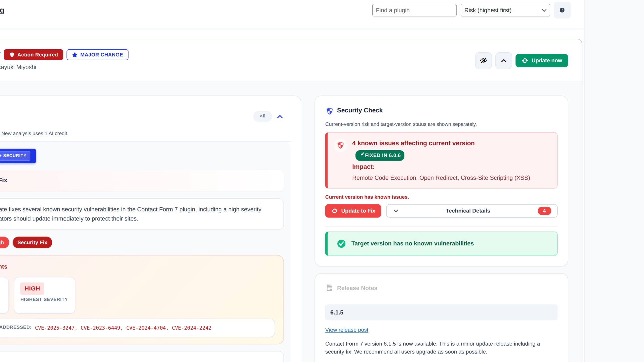Click the ×0 counter pill
The width and height of the screenshot is (644, 362).
262,116
